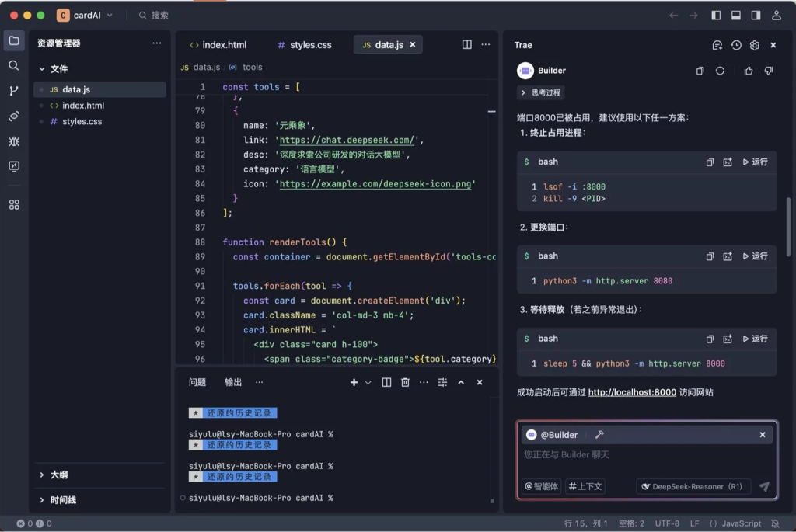This screenshot has width=796, height=532.
Task: Run the lsof kill bash block
Action: pos(756,162)
